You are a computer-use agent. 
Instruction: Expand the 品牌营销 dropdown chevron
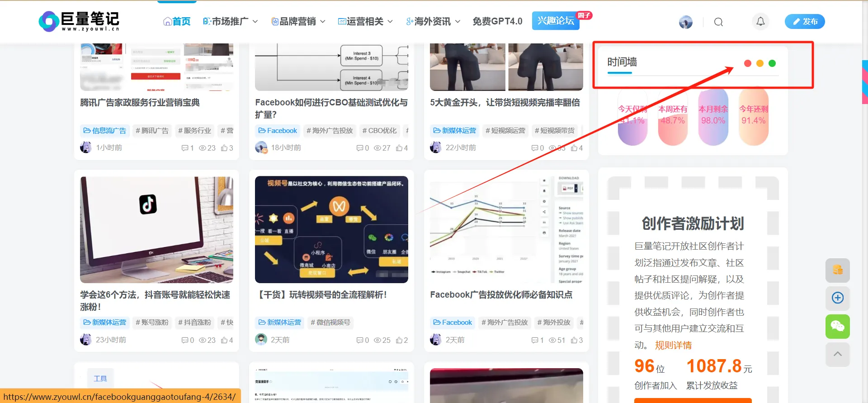[x=323, y=21]
